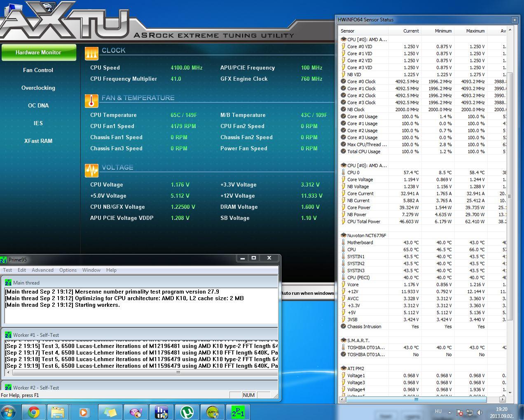Screen dimensions: 524x420
Task: Click the CLOCK section icon in AXTU
Action: tap(91, 54)
